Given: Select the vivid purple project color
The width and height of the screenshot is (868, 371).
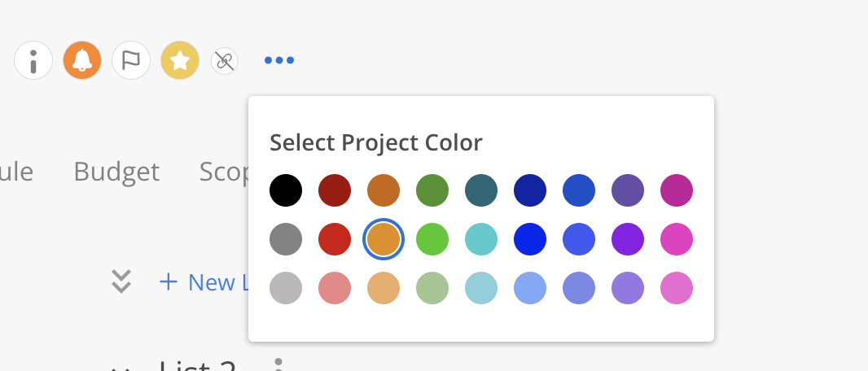Looking at the screenshot, I should coord(628,239).
